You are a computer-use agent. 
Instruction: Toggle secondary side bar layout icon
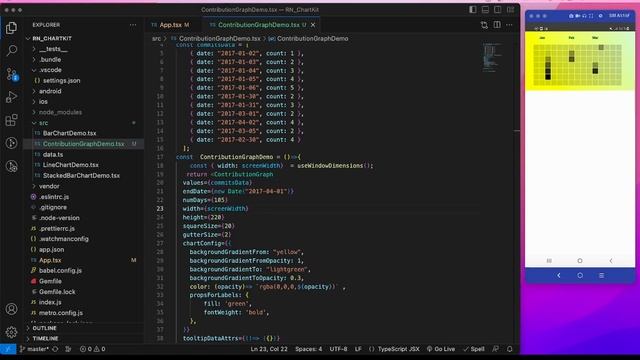pos(498,9)
